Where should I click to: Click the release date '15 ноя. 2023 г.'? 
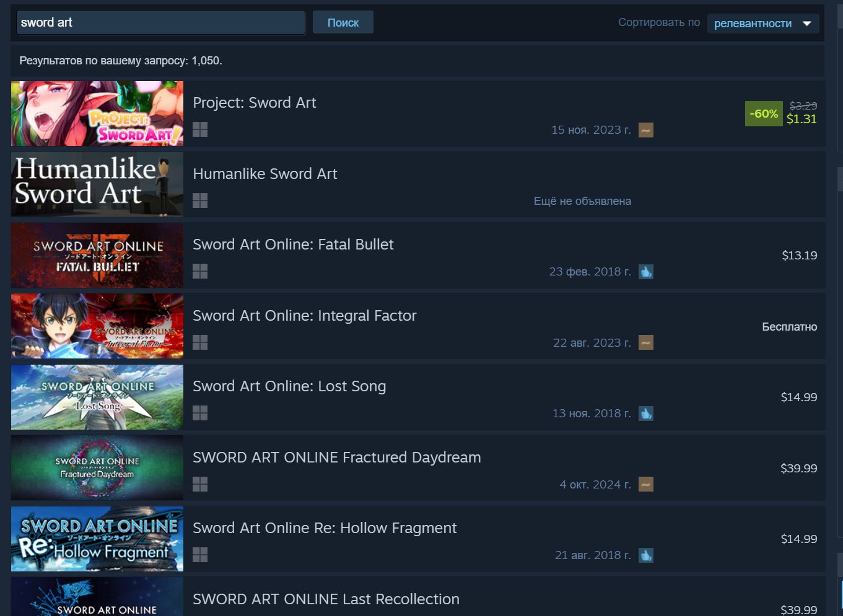pyautogui.click(x=592, y=130)
